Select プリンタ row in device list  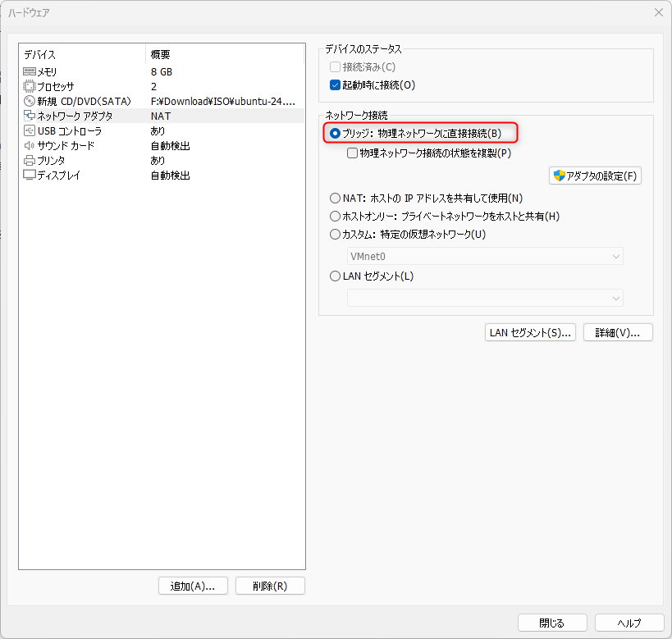point(162,160)
